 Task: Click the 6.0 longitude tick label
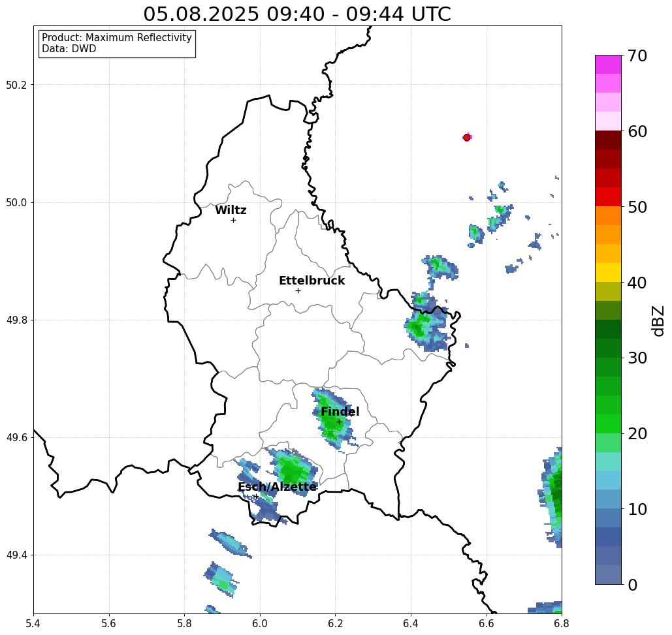260,623
